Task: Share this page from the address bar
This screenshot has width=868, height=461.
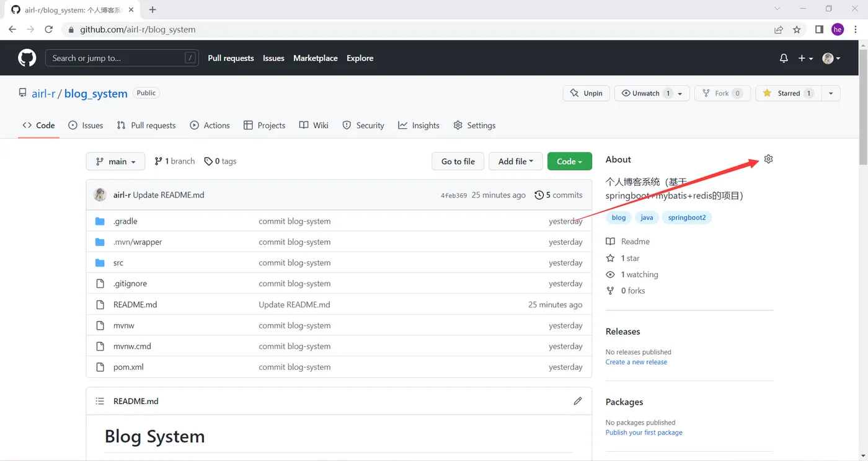Action: [779, 29]
